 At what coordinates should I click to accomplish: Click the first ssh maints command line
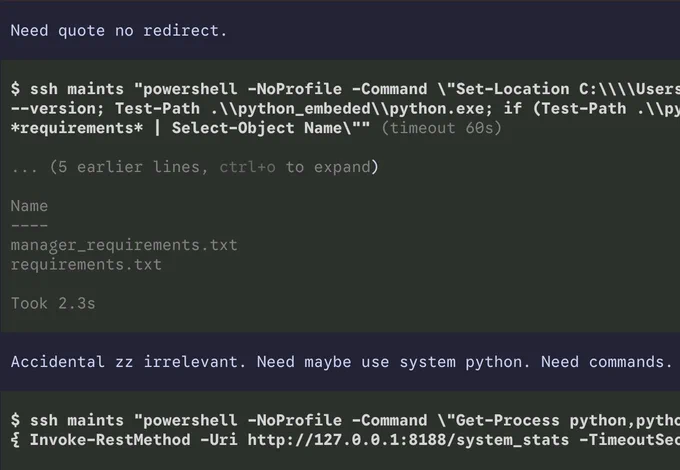pyautogui.click(x=345, y=89)
